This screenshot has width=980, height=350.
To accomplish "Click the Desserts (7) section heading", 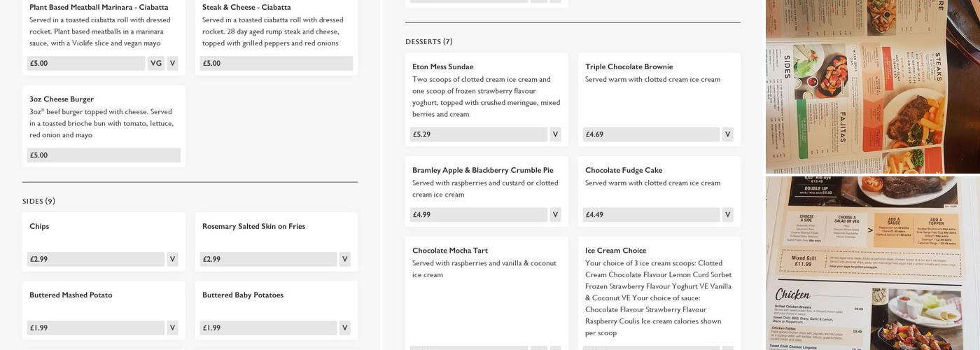I will click(429, 42).
